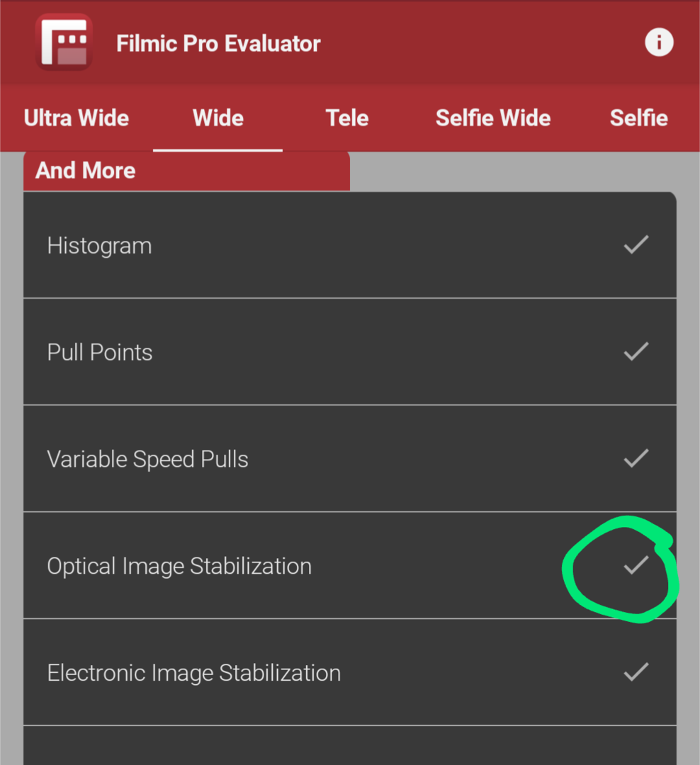Tap the Pull Points checkmark icon
The height and width of the screenshot is (765, 700).
click(x=636, y=351)
